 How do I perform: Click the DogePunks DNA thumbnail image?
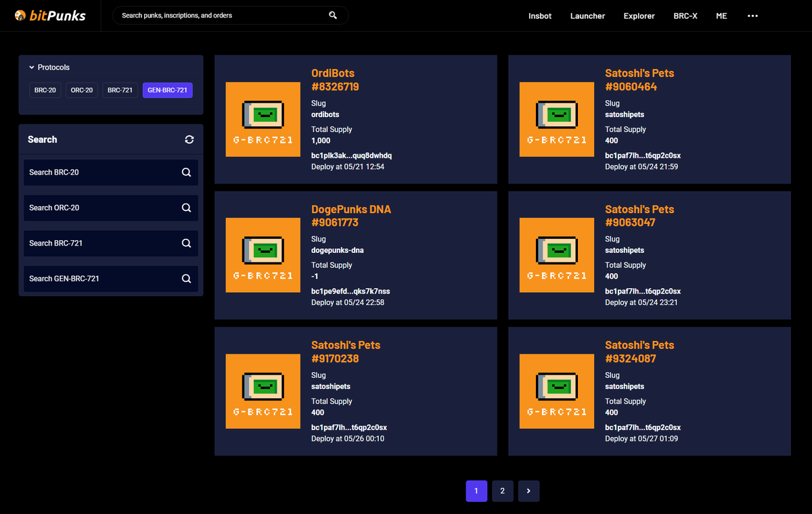point(263,256)
